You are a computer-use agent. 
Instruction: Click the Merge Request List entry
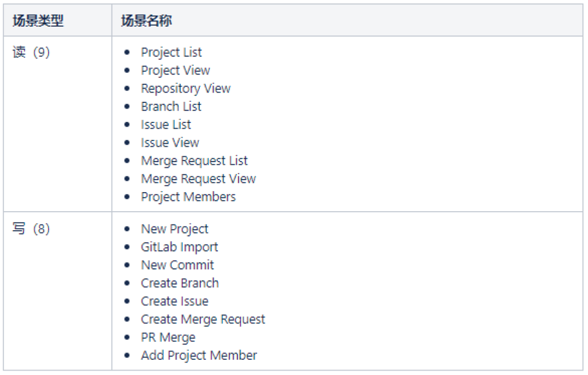tap(194, 161)
